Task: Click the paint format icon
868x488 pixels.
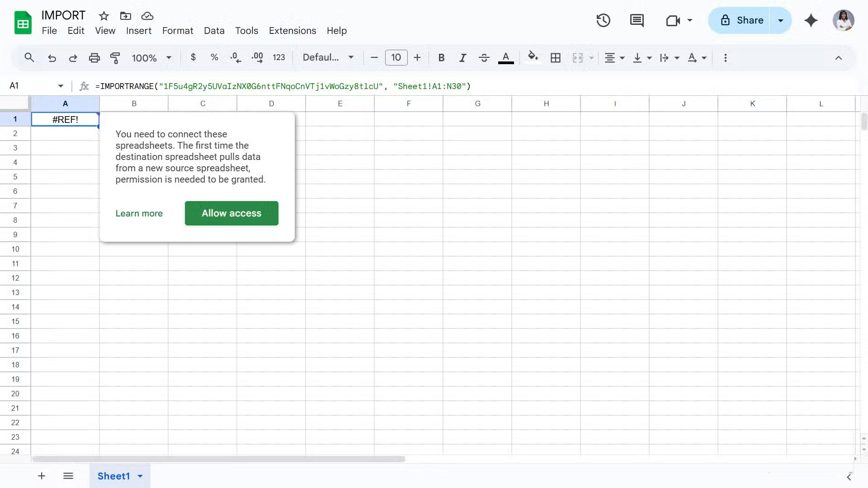Action: (115, 58)
